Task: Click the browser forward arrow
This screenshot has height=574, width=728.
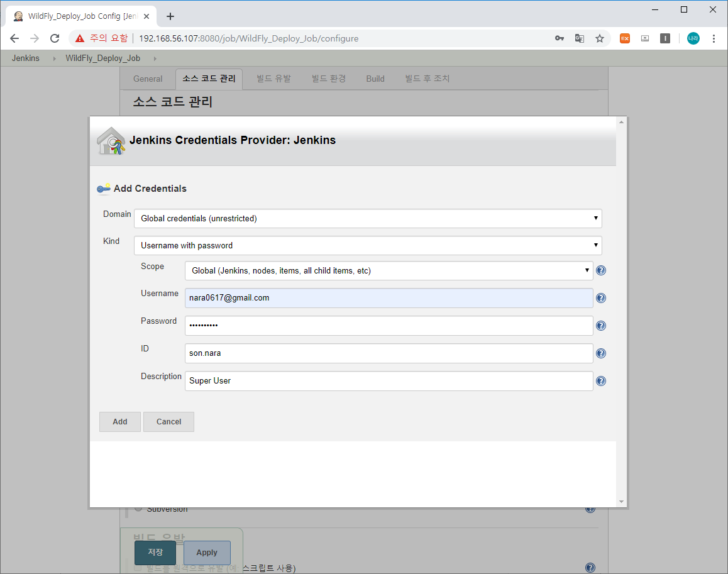Action: (35, 38)
